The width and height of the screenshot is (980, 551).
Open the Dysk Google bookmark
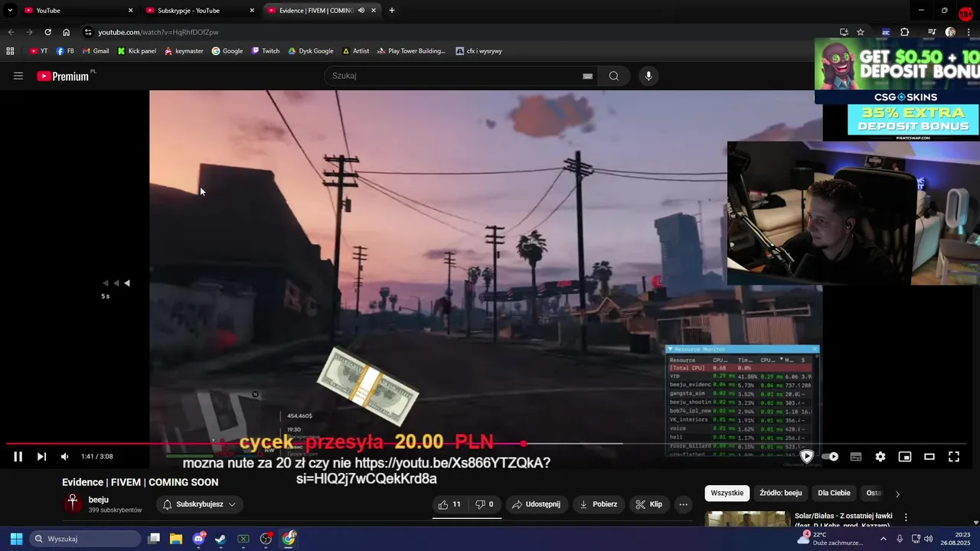(310, 51)
